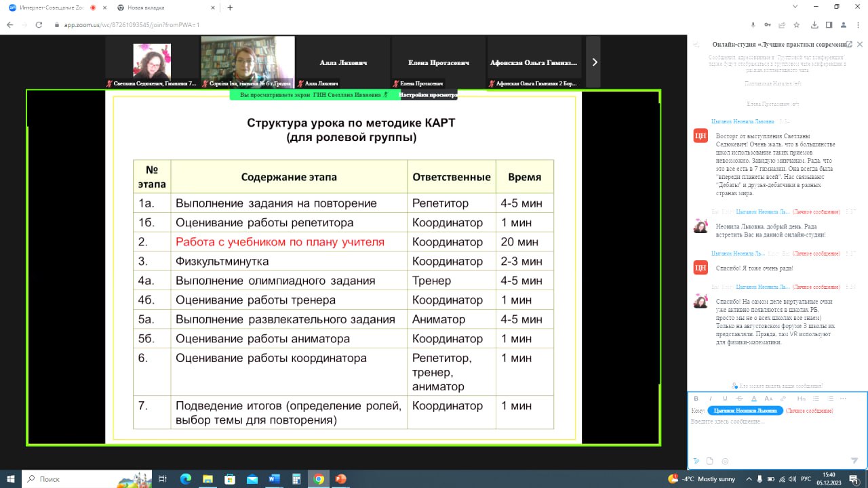Expand the tab search chevron
Screen dimensions: 868x488
pyautogui.click(x=795, y=7)
